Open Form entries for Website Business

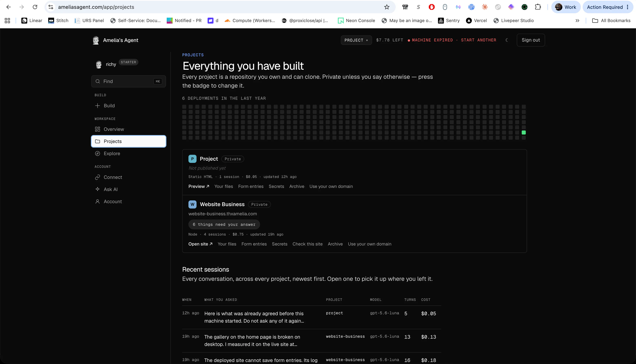(x=254, y=244)
